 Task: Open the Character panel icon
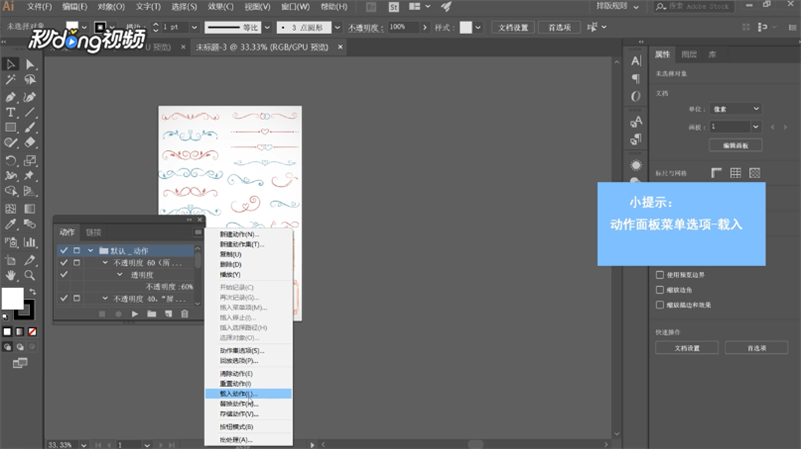pos(635,61)
